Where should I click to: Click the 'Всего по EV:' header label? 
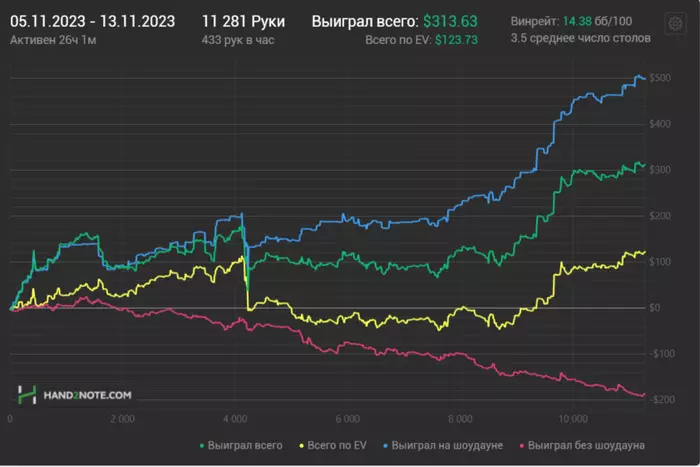coord(398,40)
